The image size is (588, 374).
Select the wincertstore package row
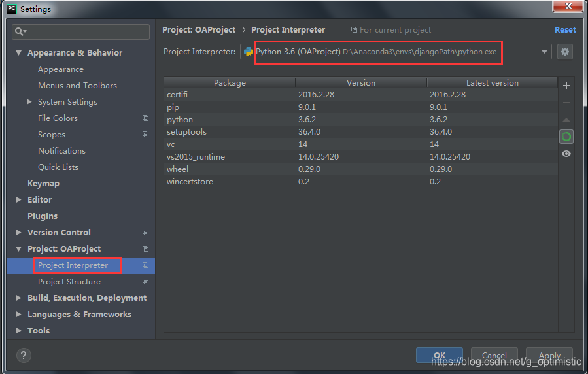[x=361, y=181]
